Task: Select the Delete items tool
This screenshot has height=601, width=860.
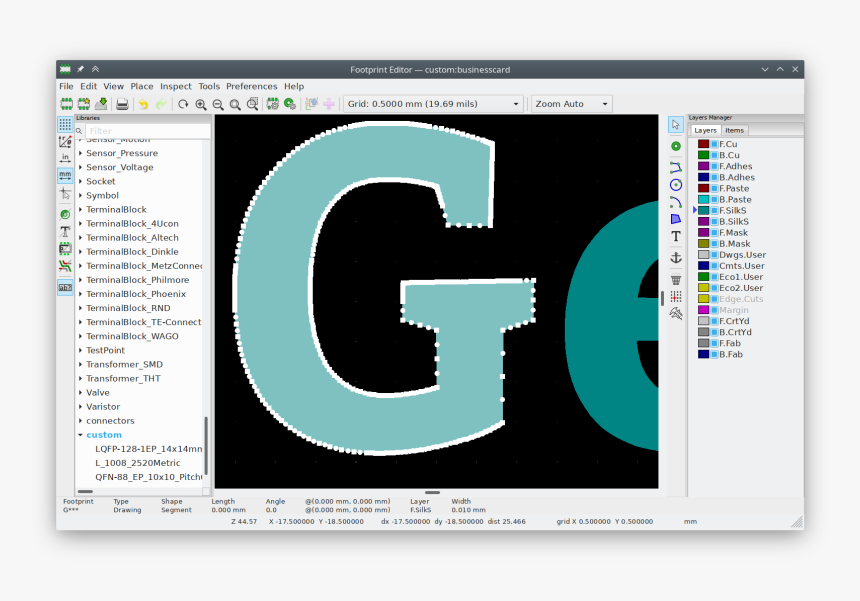Action: (676, 279)
